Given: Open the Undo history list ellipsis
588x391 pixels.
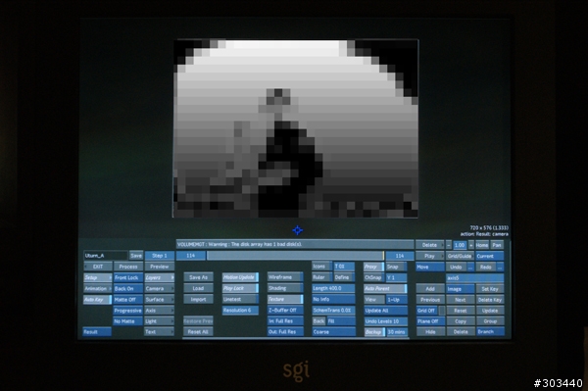Looking at the screenshot, I should coord(470,268).
